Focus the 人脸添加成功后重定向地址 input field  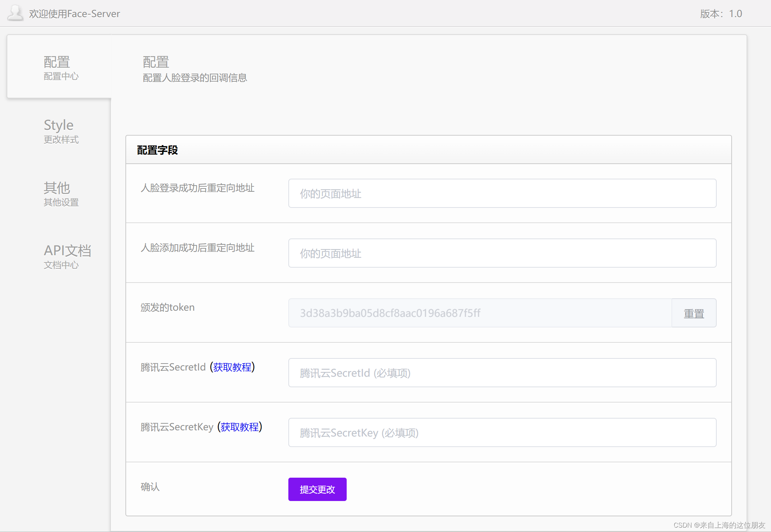[x=502, y=253]
